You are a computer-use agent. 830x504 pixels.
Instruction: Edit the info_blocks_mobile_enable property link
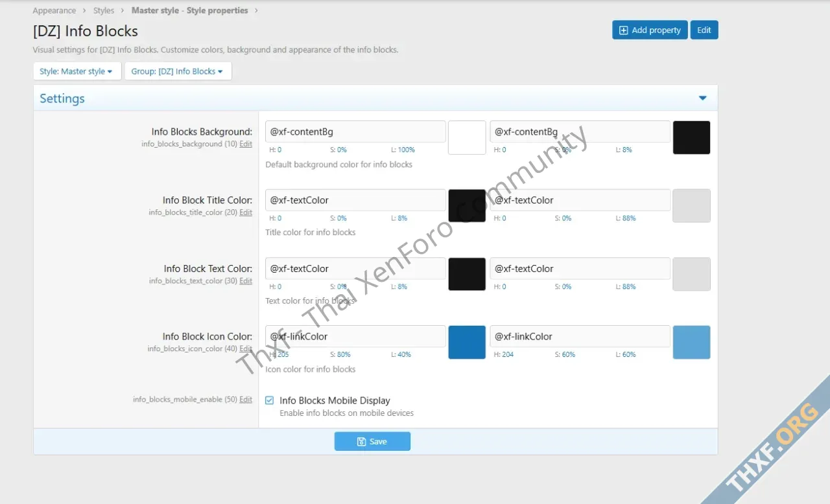pos(246,400)
